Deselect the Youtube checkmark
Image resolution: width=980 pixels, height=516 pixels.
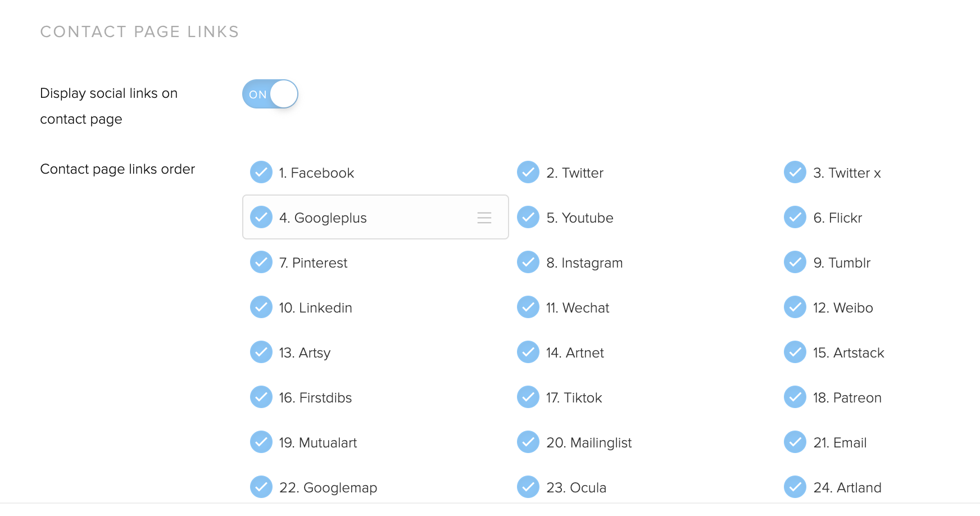(x=528, y=217)
